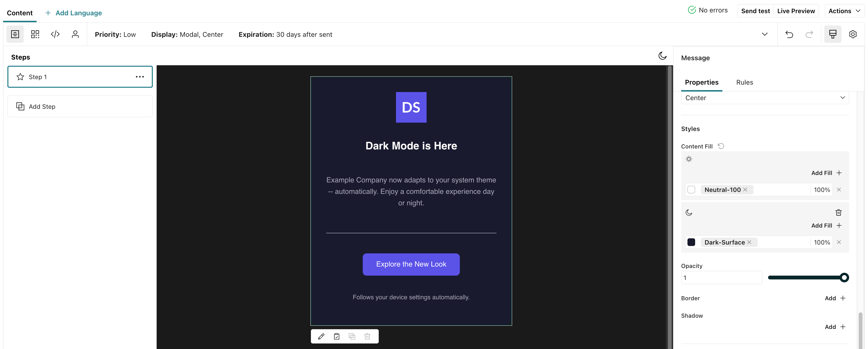The width and height of the screenshot is (868, 349).
Task: Open the Actions dropdown menu
Action: coord(844,11)
